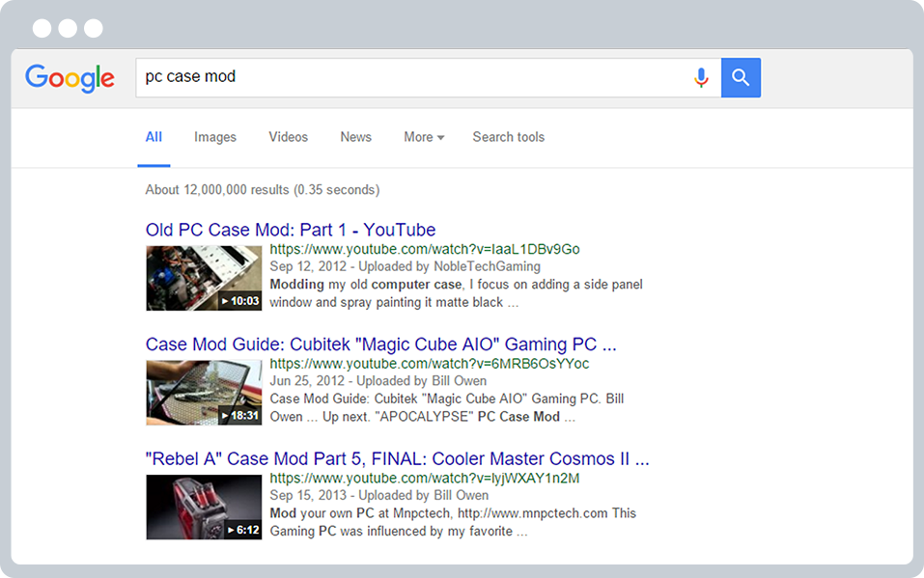Screen dimensions: 924x578
Task: Click the About 12,000,000 results text
Action: tap(263, 190)
